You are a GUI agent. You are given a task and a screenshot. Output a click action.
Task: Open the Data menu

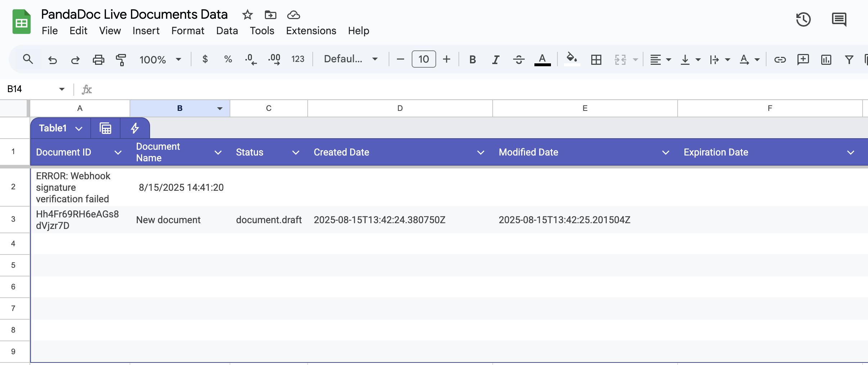(x=227, y=31)
